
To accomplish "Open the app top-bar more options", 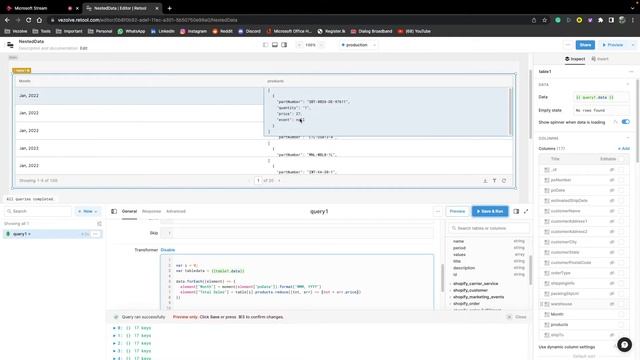I will (x=568, y=45).
